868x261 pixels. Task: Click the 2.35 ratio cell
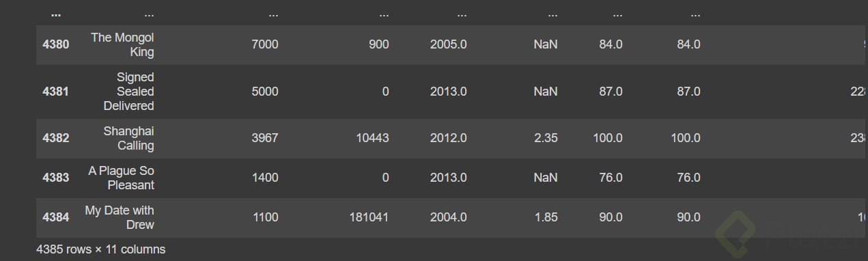tap(546, 138)
